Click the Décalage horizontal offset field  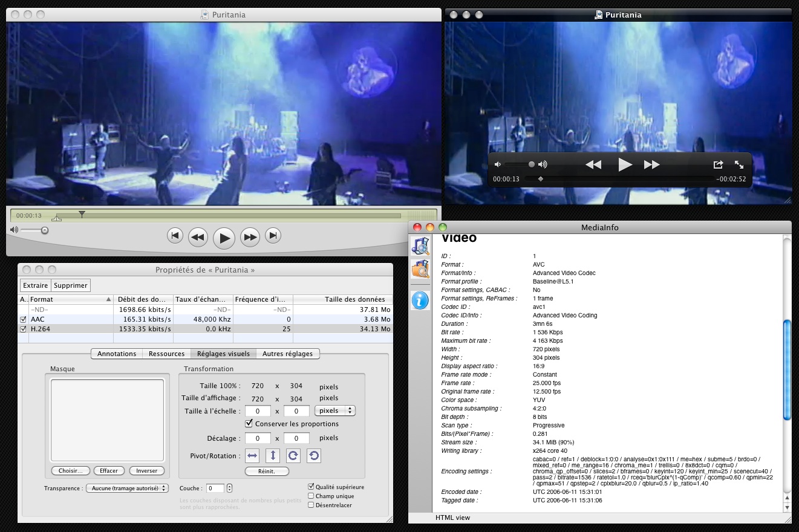258,438
